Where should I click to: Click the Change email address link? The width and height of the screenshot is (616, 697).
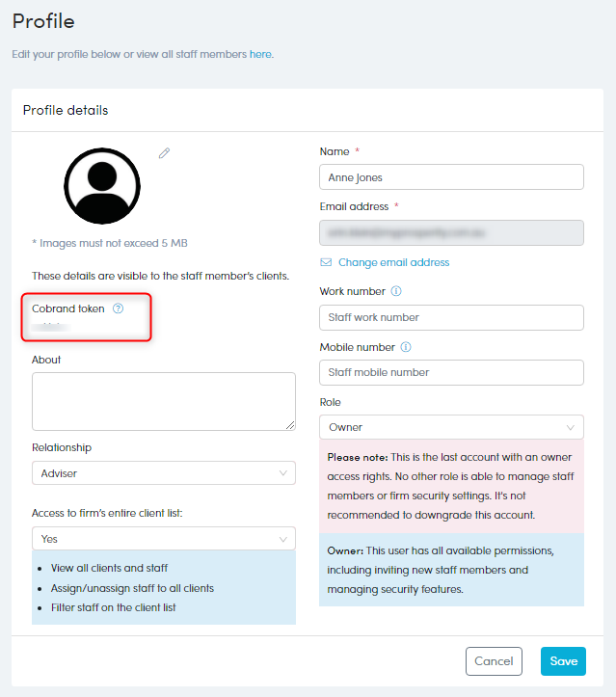coord(393,262)
